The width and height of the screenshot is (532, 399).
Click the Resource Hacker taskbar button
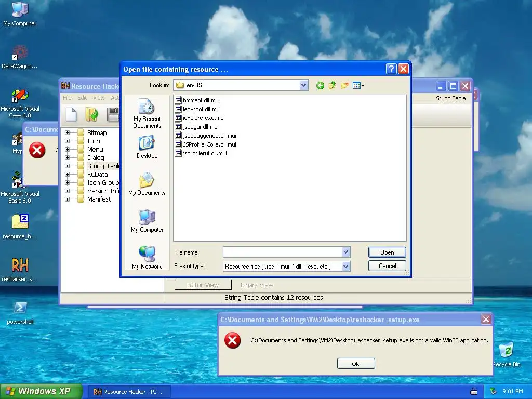(x=129, y=392)
